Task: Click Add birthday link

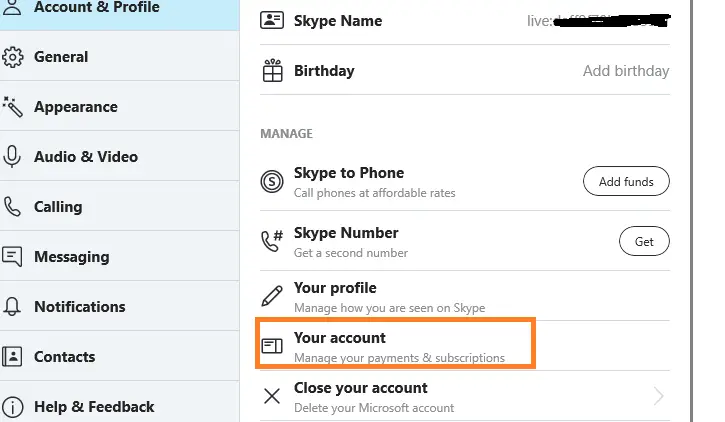Action: 626,71
